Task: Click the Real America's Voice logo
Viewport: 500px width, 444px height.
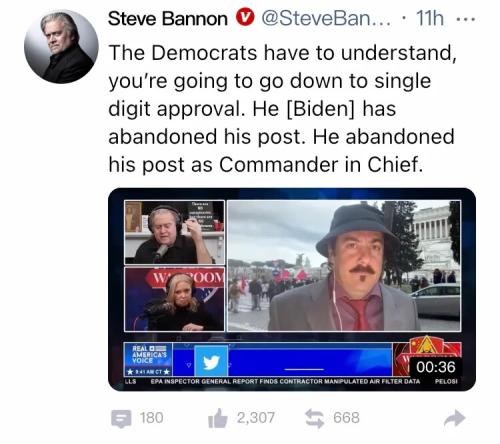Action: 148,359
